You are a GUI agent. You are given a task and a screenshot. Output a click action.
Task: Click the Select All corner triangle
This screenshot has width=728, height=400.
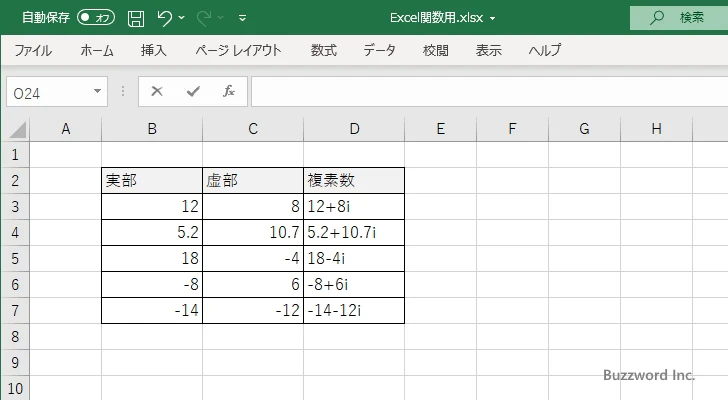(15, 128)
